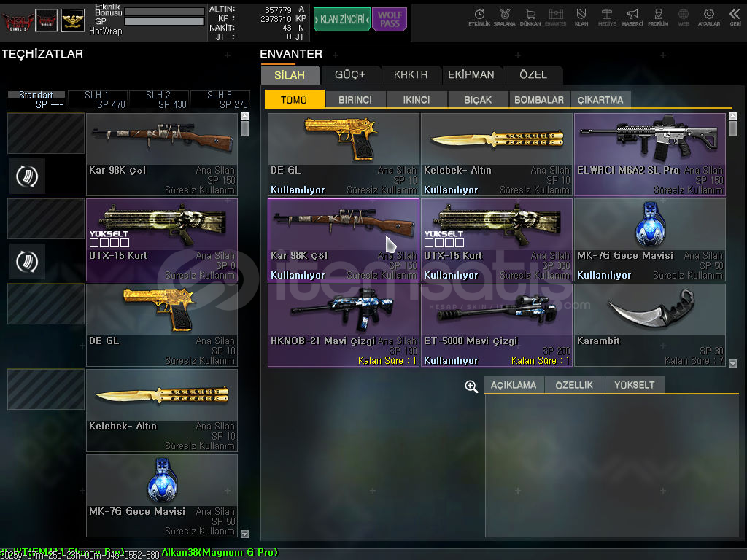
Task: Click the KP balance value 2973710
Action: point(276,19)
